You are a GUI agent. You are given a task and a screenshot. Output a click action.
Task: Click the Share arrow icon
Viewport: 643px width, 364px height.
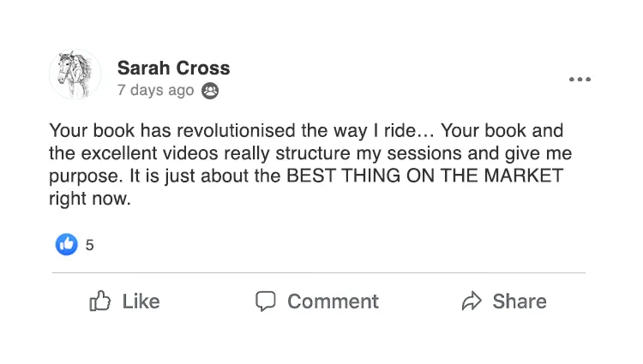point(472,301)
